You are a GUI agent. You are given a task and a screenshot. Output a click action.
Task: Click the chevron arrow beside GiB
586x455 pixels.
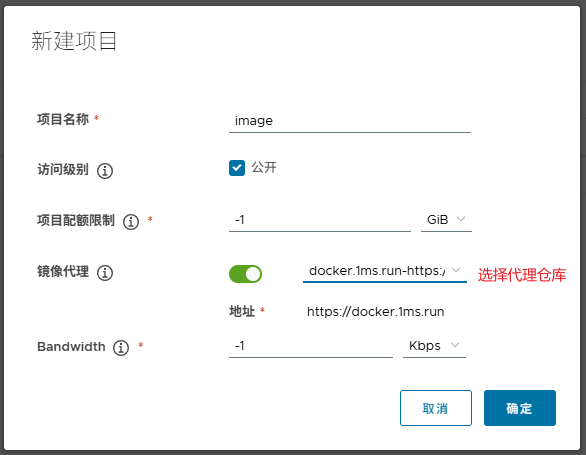pos(461,219)
